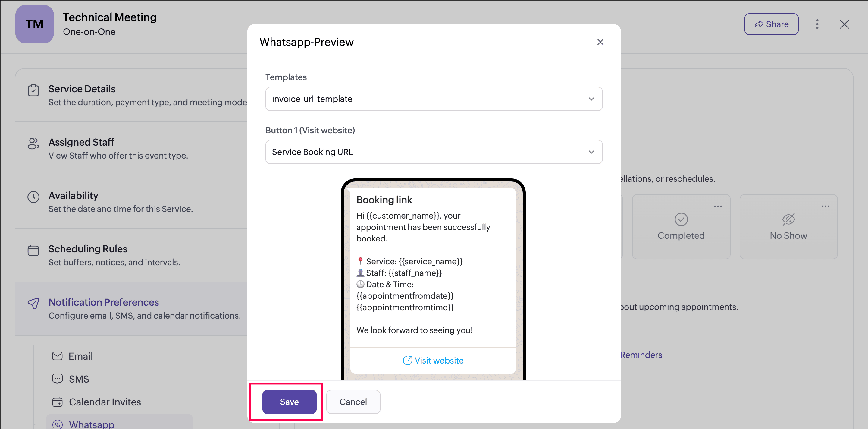This screenshot has width=868, height=429.
Task: Cancel the Whatsapp-Preview dialog
Action: pyautogui.click(x=353, y=402)
